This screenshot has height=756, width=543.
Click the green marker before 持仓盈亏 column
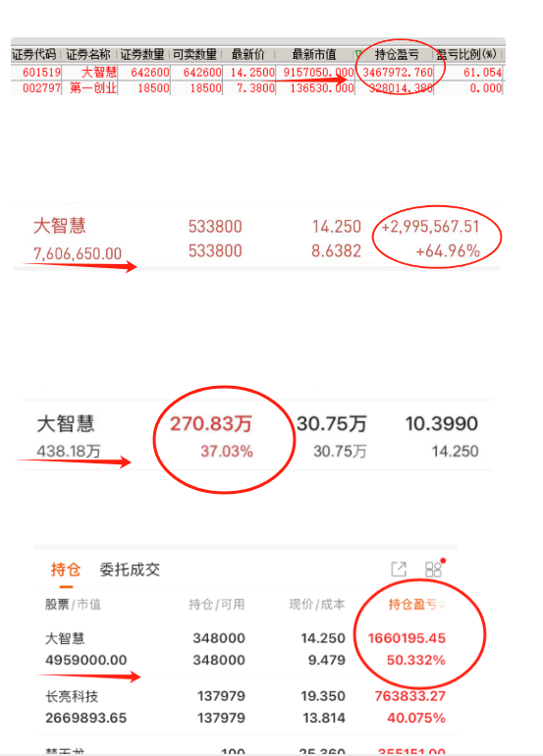pos(358,54)
